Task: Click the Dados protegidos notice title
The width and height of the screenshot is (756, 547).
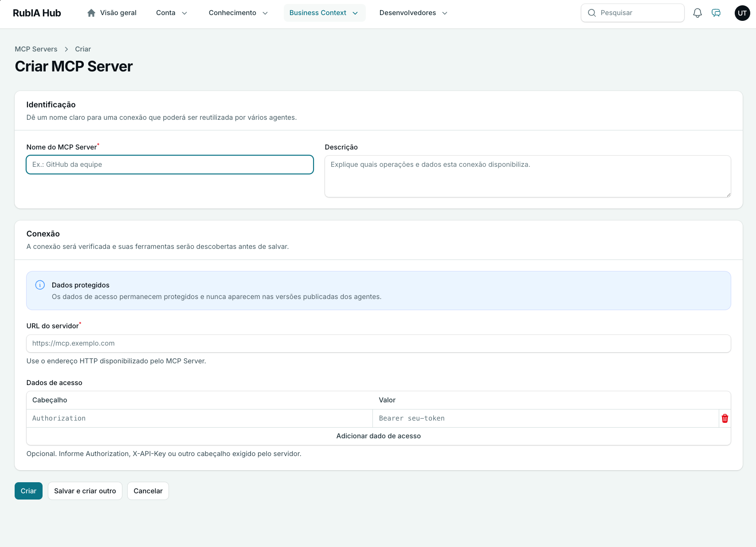Action: click(81, 285)
